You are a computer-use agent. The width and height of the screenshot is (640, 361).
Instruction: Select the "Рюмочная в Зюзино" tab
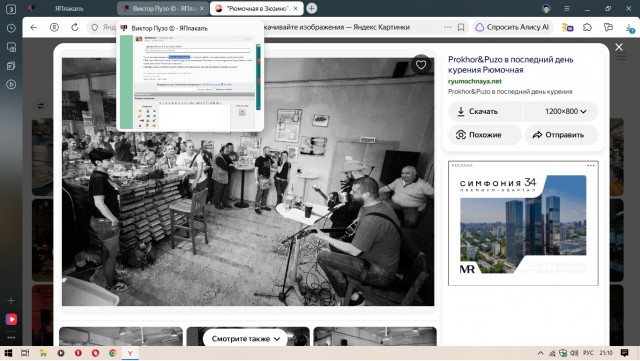click(257, 9)
